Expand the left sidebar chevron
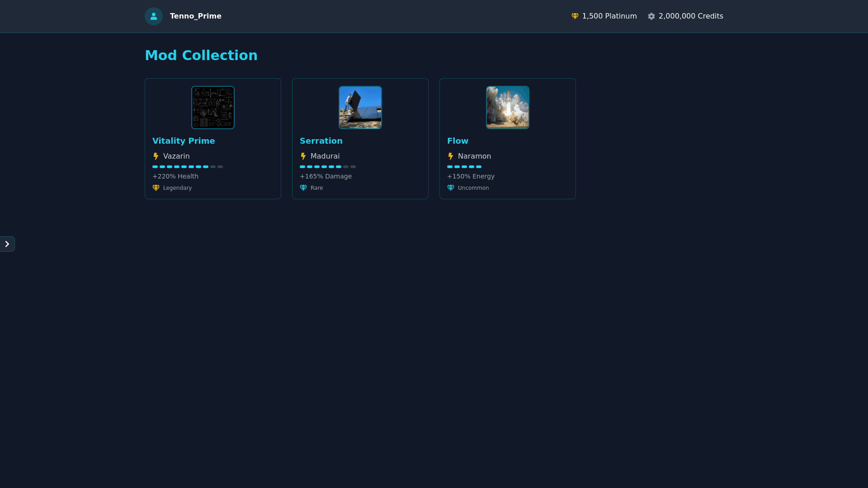Image resolution: width=868 pixels, height=488 pixels. 7,244
